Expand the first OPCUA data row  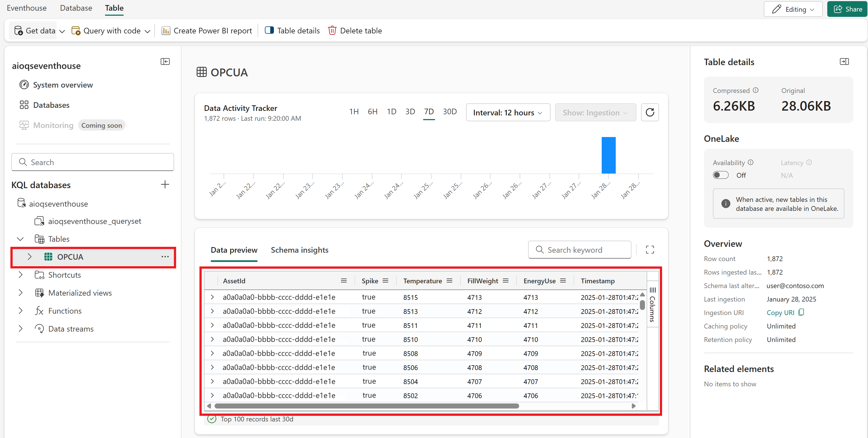212,297
